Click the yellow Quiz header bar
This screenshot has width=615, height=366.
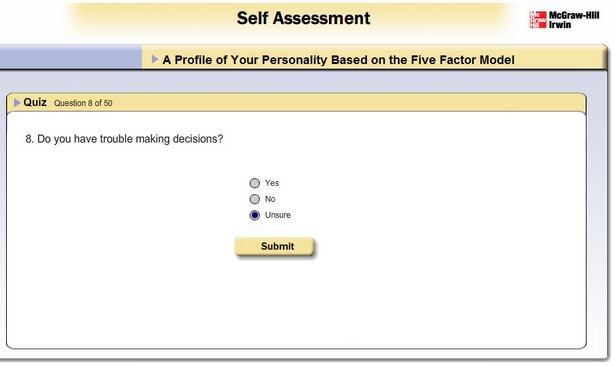[296, 103]
